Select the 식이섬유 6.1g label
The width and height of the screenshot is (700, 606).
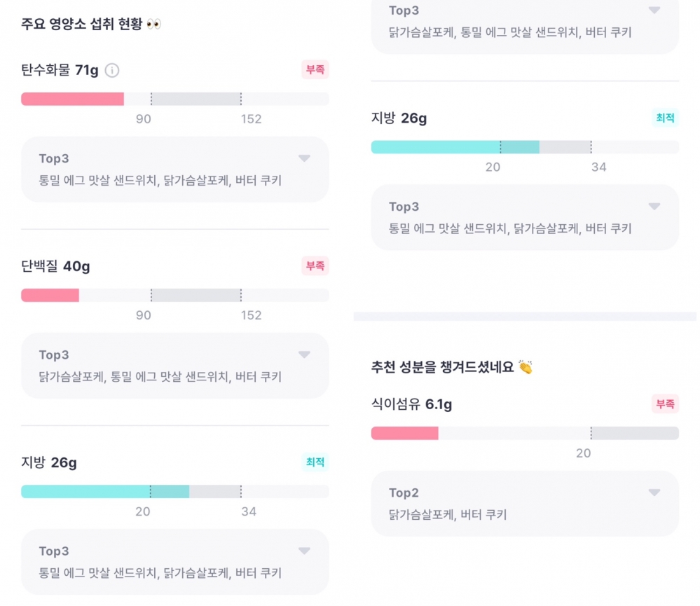(411, 404)
